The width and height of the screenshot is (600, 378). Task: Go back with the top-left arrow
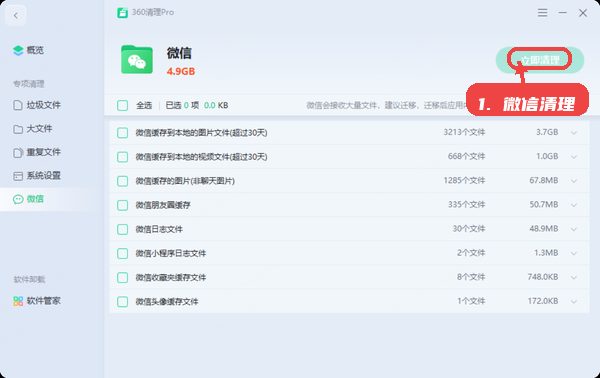tap(16, 15)
